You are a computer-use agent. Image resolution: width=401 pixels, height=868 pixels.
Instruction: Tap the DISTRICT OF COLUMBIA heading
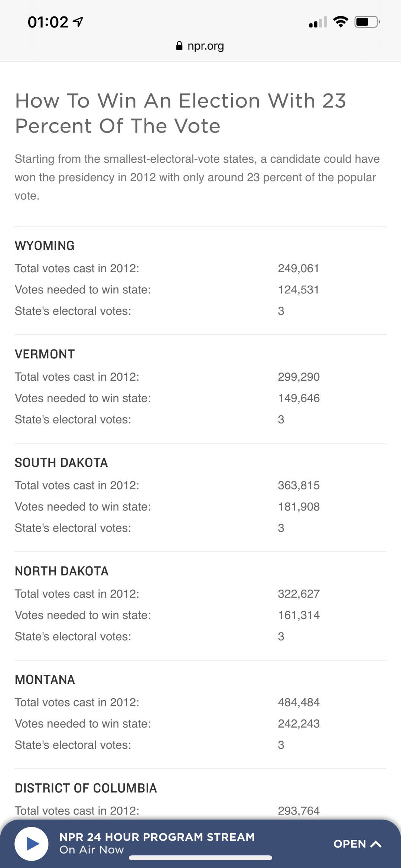click(86, 788)
